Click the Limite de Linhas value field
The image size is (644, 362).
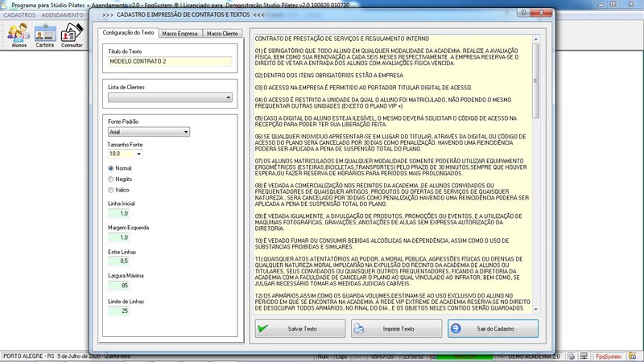tap(118, 311)
